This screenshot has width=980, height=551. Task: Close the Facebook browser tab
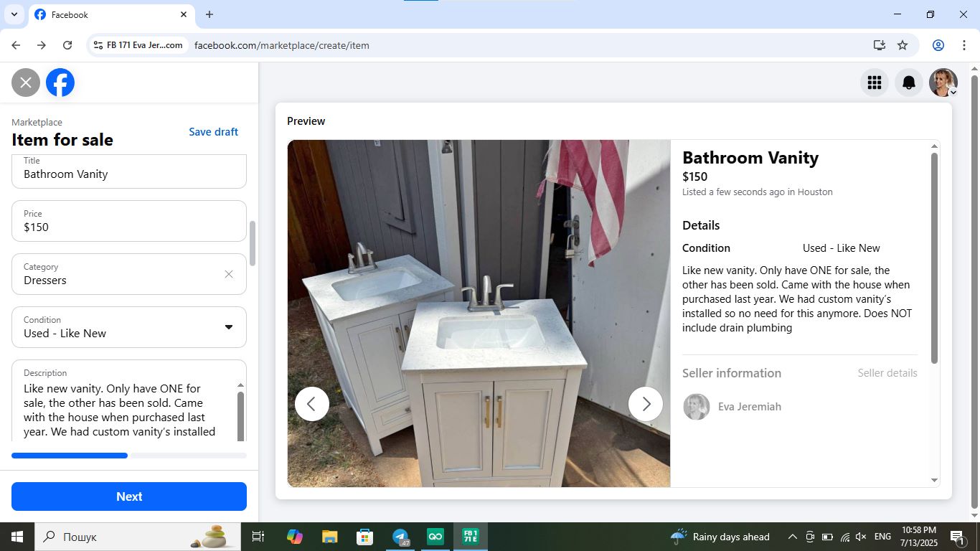(x=184, y=14)
